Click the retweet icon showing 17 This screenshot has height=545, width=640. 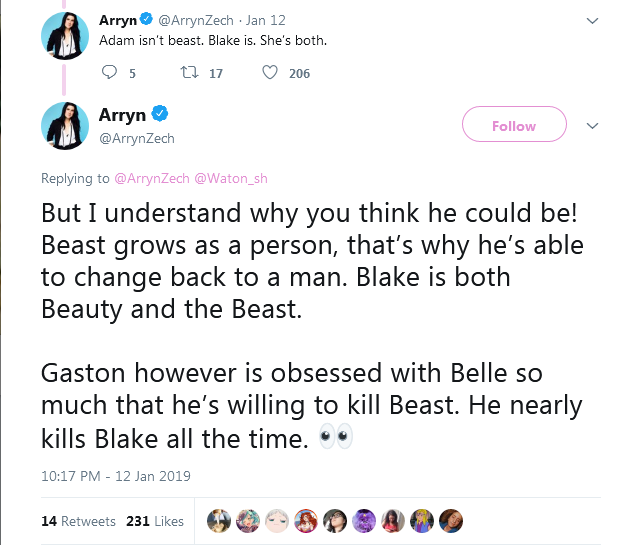click(189, 73)
